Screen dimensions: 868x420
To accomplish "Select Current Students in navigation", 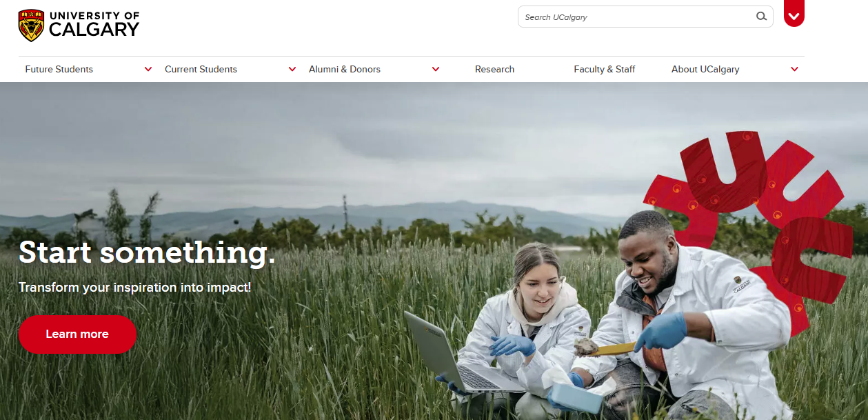I will (201, 69).
